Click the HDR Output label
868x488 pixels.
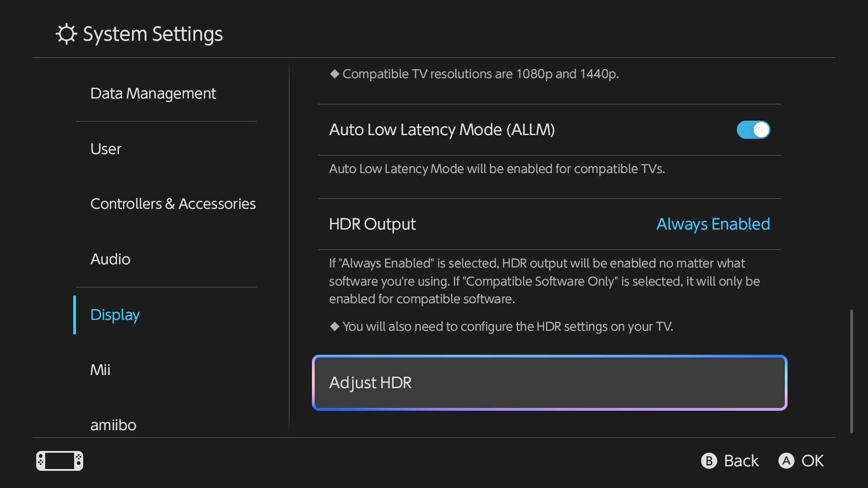pyautogui.click(x=372, y=224)
